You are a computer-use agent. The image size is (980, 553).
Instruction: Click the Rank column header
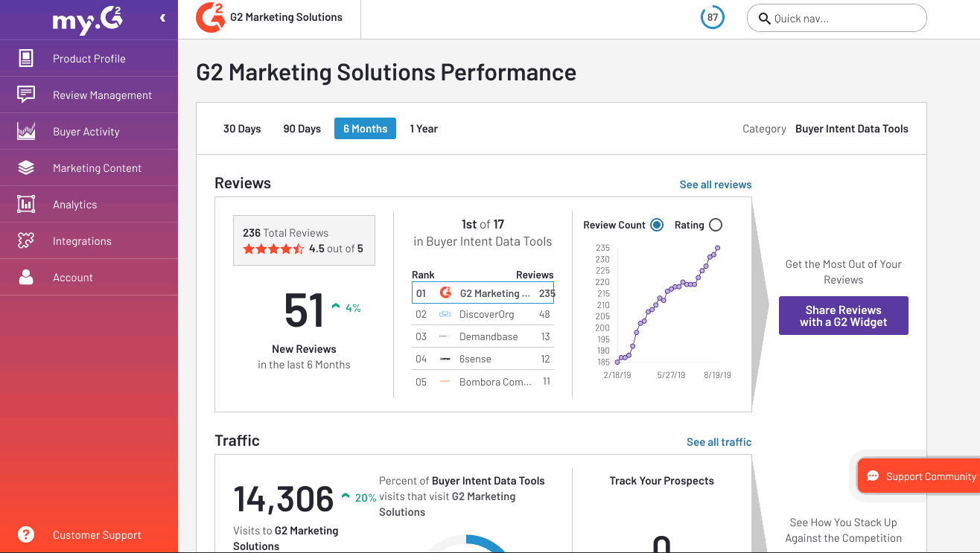click(423, 275)
